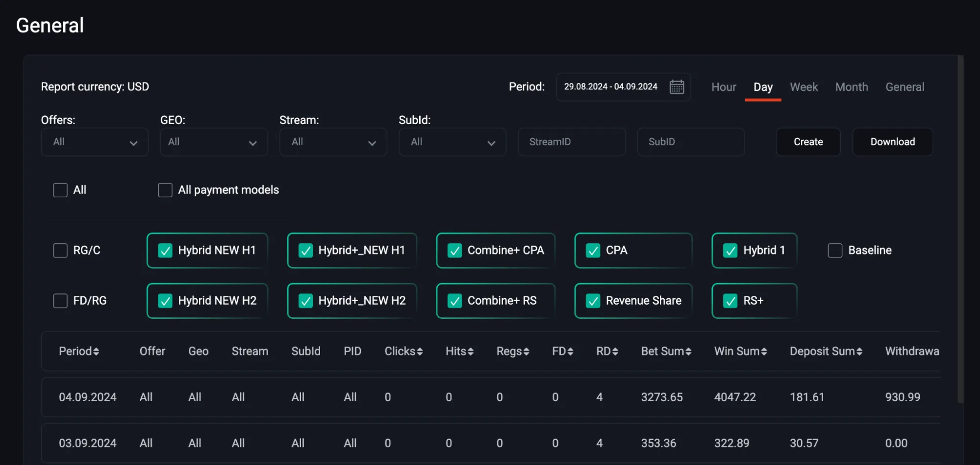This screenshot has width=980, height=465.
Task: Switch to the General period tab
Action: 905,87
